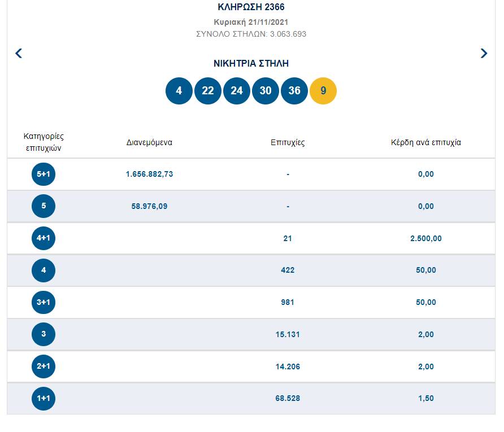Go to next draw with right arrow
Viewport: 504px width, 432px height.
pyautogui.click(x=484, y=53)
